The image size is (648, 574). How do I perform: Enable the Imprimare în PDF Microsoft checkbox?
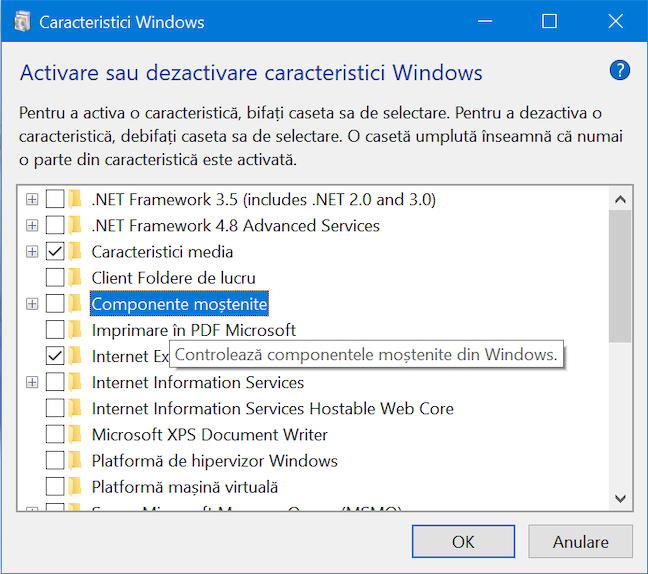pos(55,330)
